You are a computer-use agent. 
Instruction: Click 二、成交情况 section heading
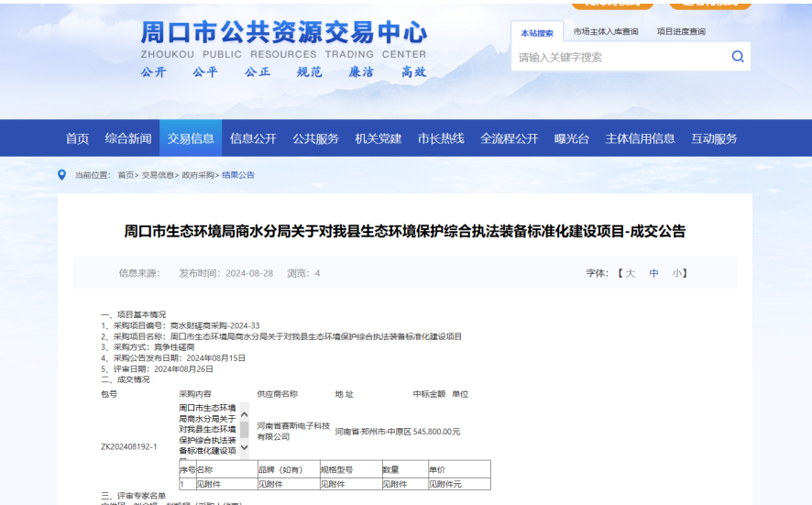(125, 379)
